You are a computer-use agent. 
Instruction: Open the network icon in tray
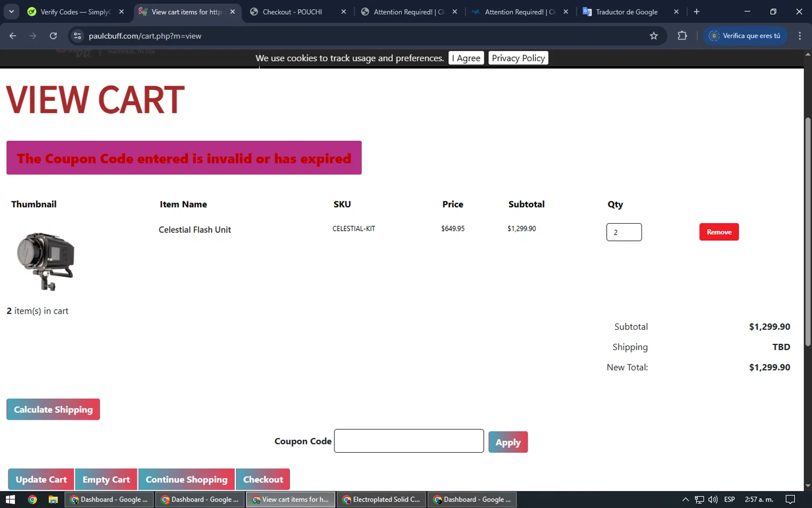click(x=699, y=499)
